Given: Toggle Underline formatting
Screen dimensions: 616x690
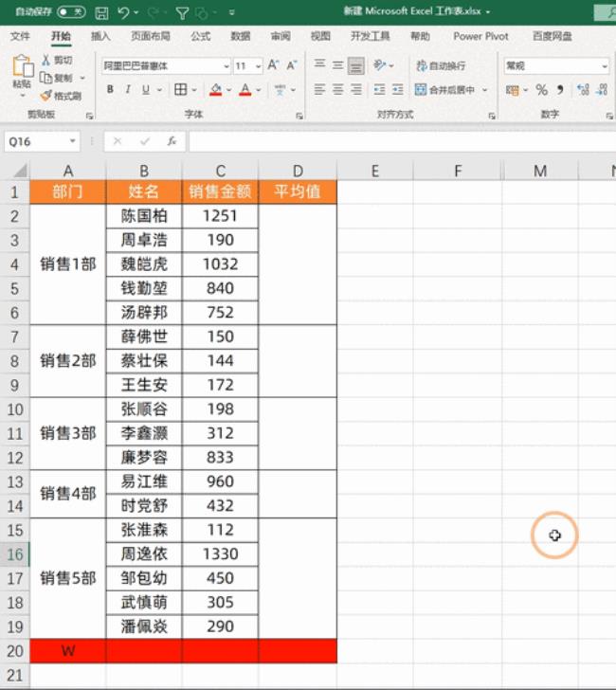Looking at the screenshot, I should click(x=146, y=90).
